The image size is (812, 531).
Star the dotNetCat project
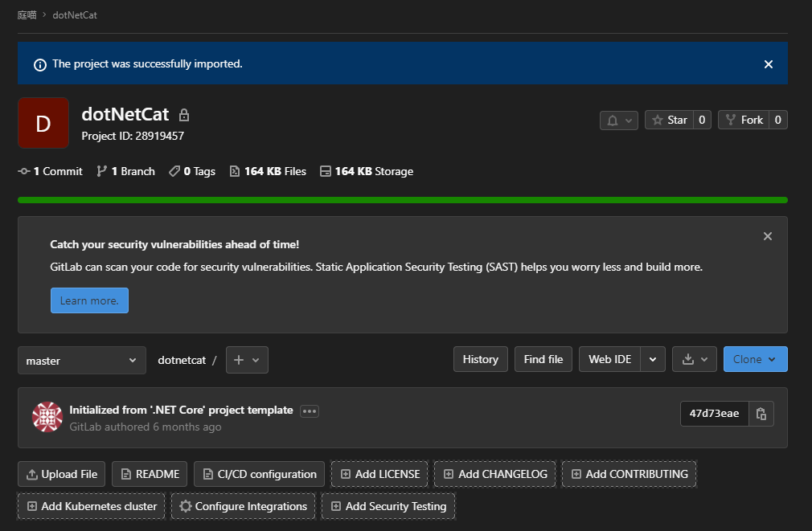coord(669,120)
